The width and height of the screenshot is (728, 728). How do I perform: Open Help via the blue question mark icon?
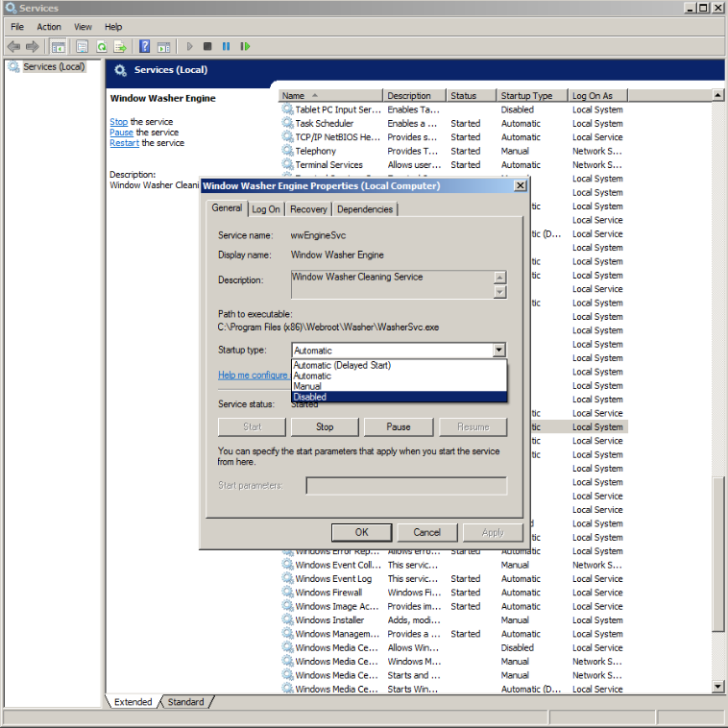[145, 46]
